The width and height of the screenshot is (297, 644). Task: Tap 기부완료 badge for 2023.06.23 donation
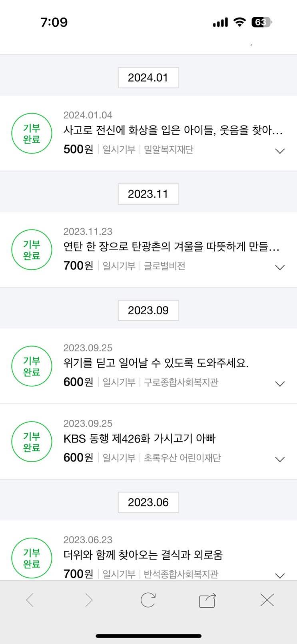[32, 558]
